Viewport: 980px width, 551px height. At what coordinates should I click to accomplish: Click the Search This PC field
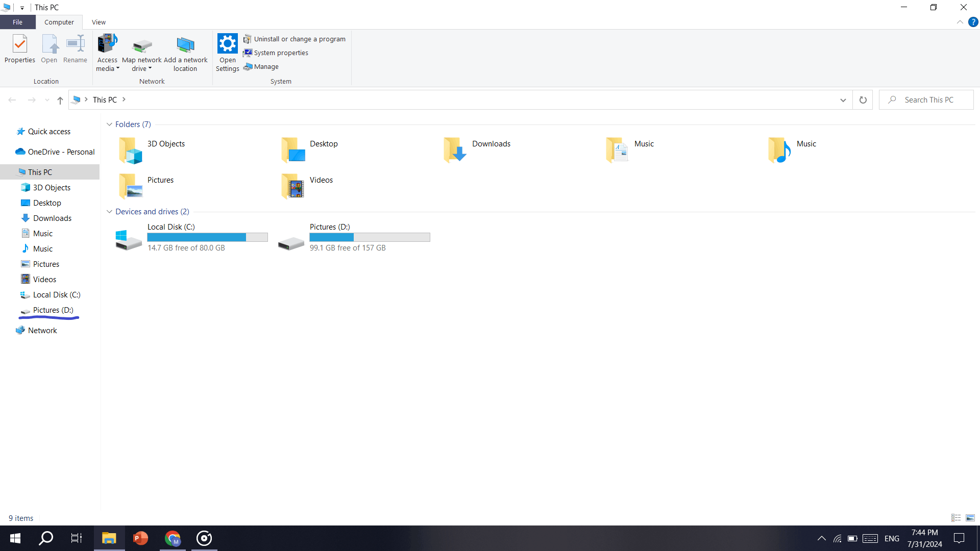click(x=929, y=100)
